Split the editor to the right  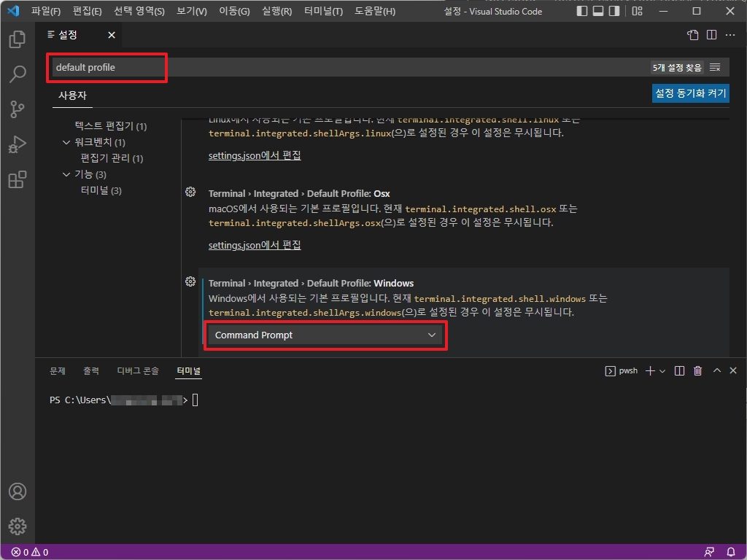pyautogui.click(x=711, y=35)
